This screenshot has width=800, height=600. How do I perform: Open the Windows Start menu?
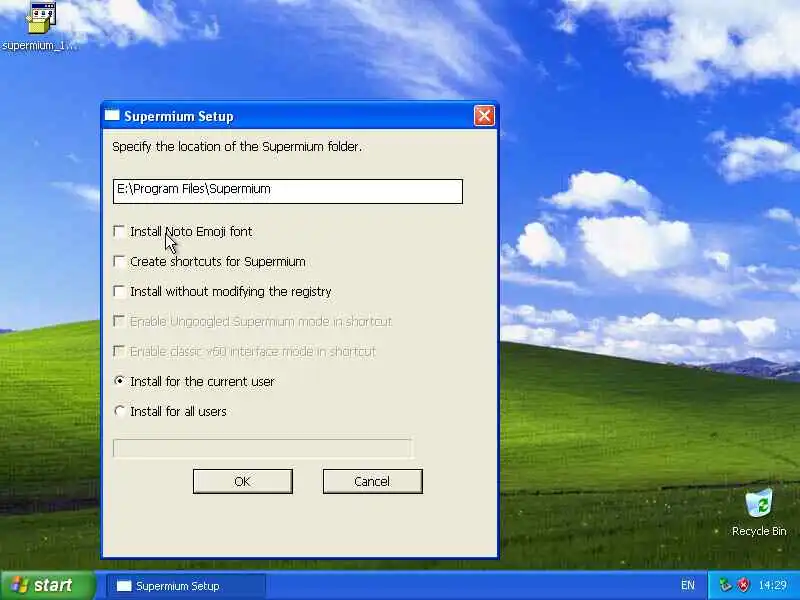coord(48,585)
